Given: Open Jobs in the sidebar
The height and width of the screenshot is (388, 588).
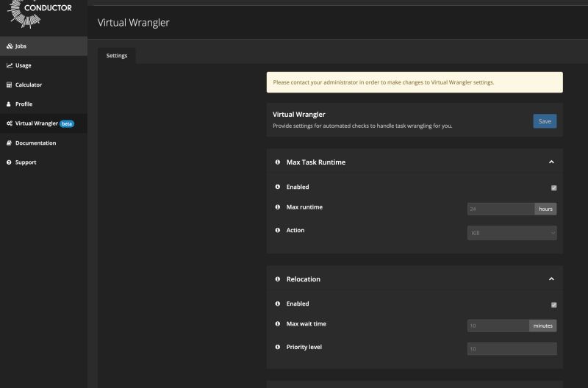Looking at the screenshot, I should tap(43, 46).
